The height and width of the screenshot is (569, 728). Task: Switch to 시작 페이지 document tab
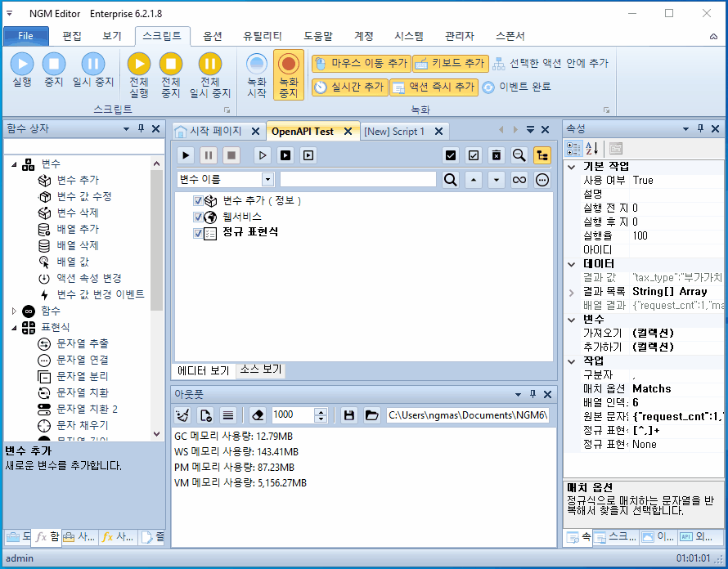point(216,132)
